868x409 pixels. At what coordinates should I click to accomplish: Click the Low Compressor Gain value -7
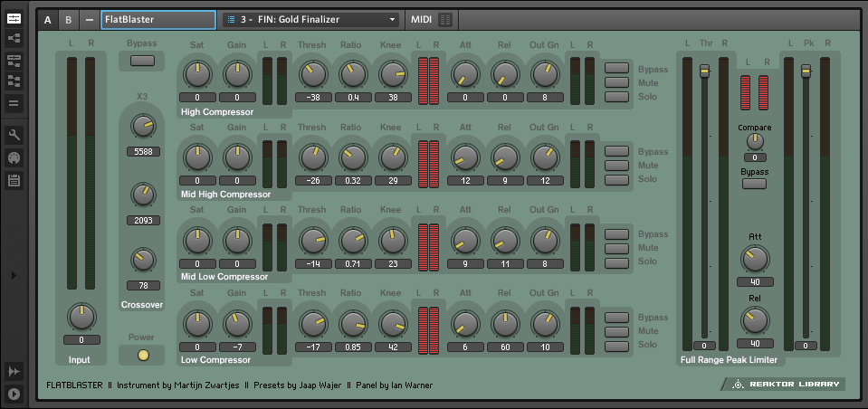(x=237, y=347)
